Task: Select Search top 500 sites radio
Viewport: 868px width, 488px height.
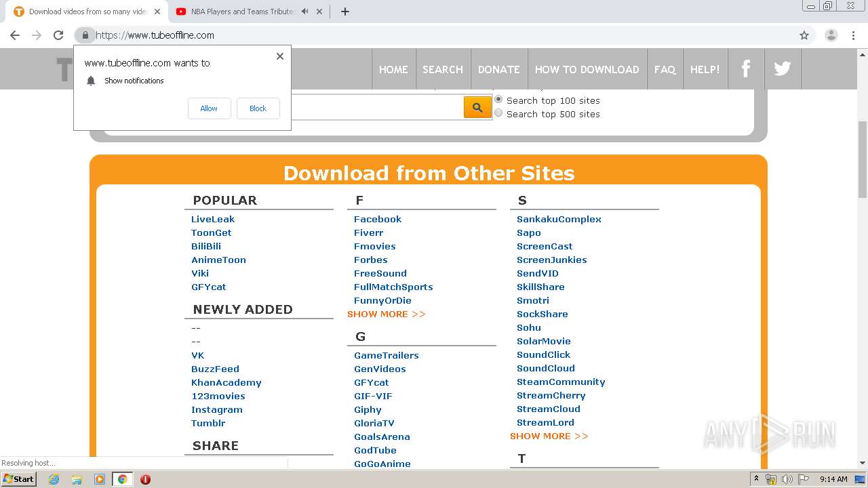Action: [498, 113]
